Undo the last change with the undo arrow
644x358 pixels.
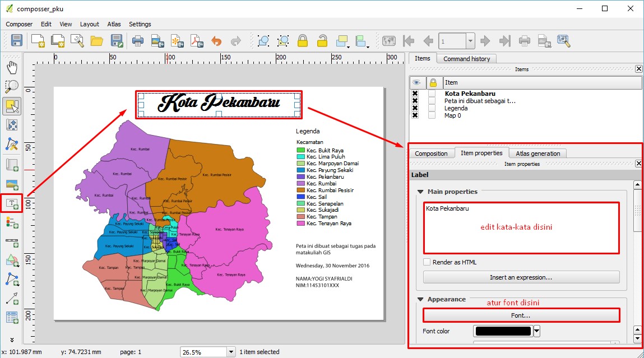pyautogui.click(x=217, y=40)
